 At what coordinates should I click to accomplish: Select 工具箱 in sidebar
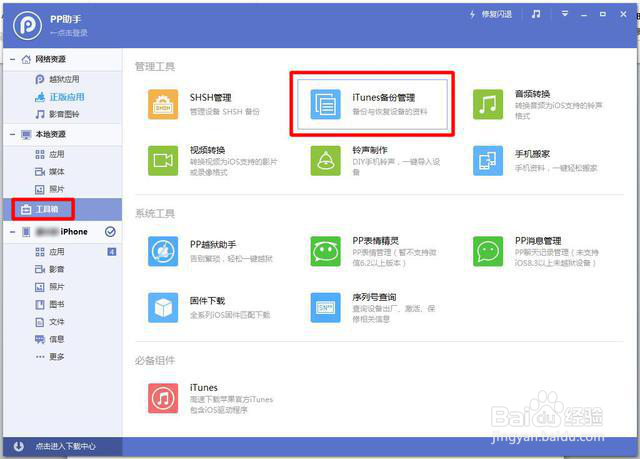[62, 209]
